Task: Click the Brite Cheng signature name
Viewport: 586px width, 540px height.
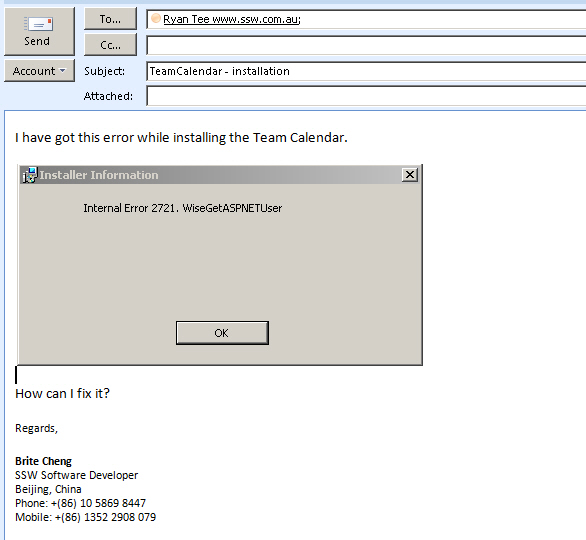Action: point(43,461)
